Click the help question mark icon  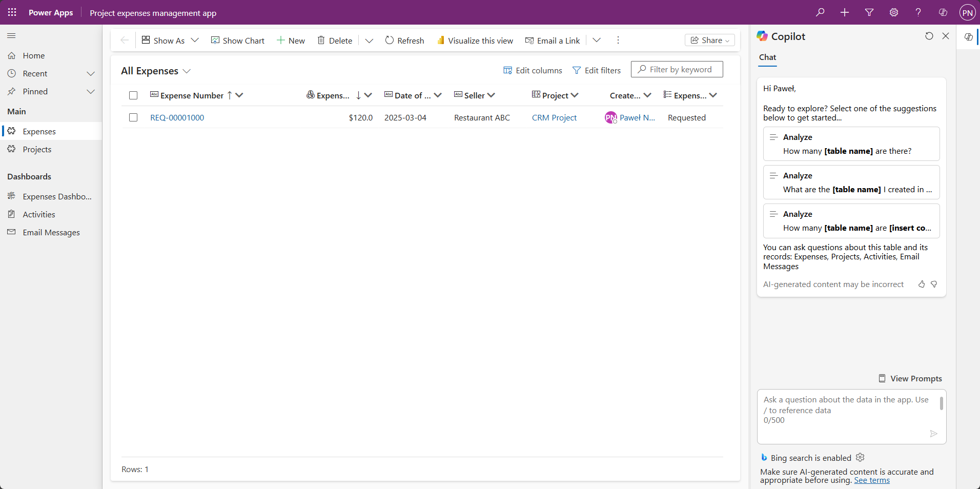(918, 12)
